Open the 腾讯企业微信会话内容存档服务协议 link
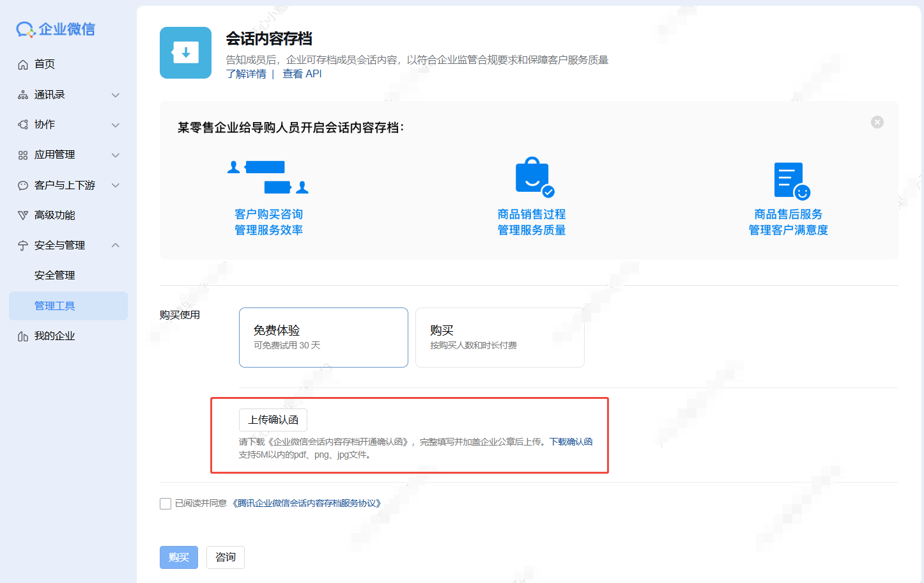 [x=307, y=504]
